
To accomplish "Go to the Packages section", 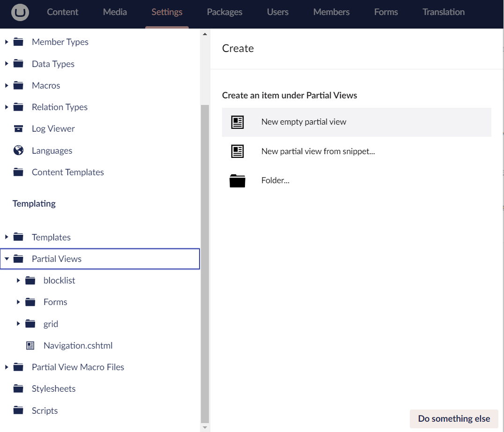I will pyautogui.click(x=224, y=12).
